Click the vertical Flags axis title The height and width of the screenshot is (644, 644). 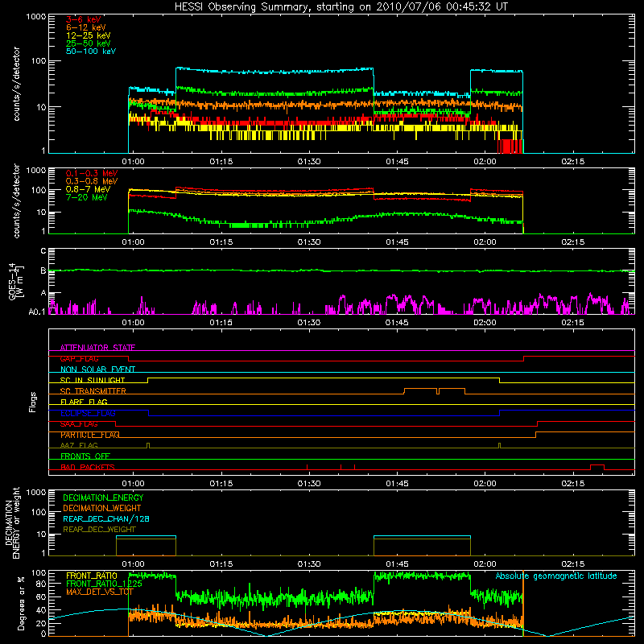(33, 402)
